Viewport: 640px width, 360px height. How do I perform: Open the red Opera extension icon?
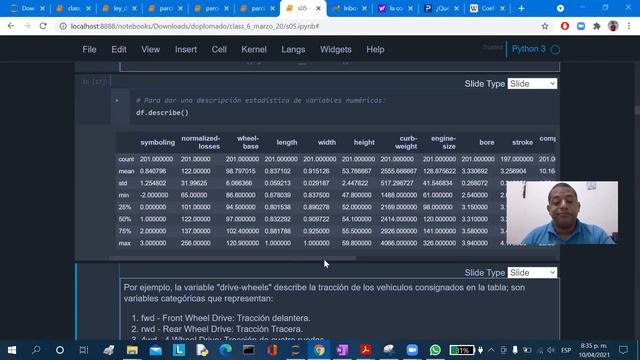tap(565, 26)
